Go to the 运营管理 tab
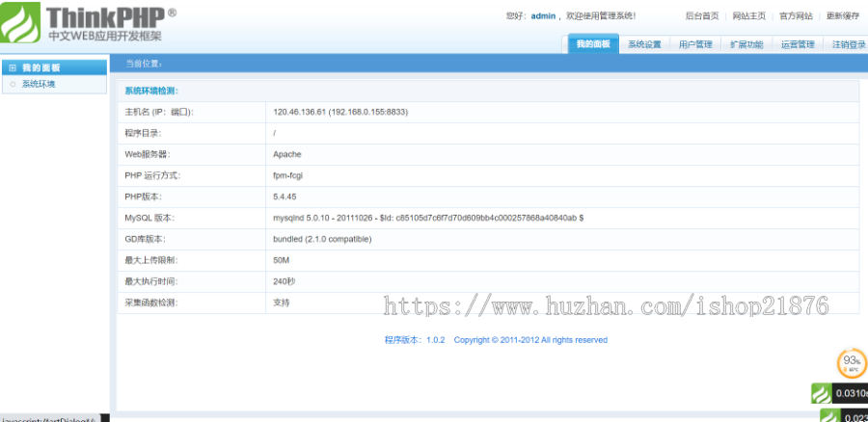The width and height of the screenshot is (868, 422). click(x=798, y=44)
